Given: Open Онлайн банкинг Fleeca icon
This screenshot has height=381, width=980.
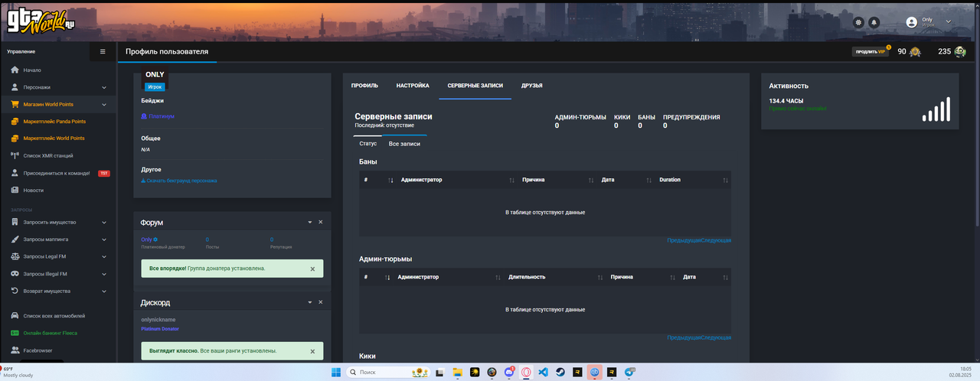Looking at the screenshot, I should (x=15, y=333).
